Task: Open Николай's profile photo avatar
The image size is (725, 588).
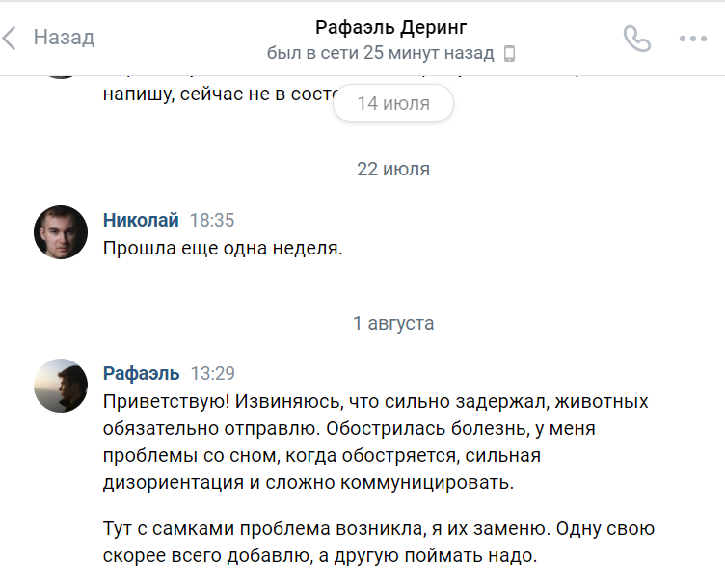Action: pos(61,232)
